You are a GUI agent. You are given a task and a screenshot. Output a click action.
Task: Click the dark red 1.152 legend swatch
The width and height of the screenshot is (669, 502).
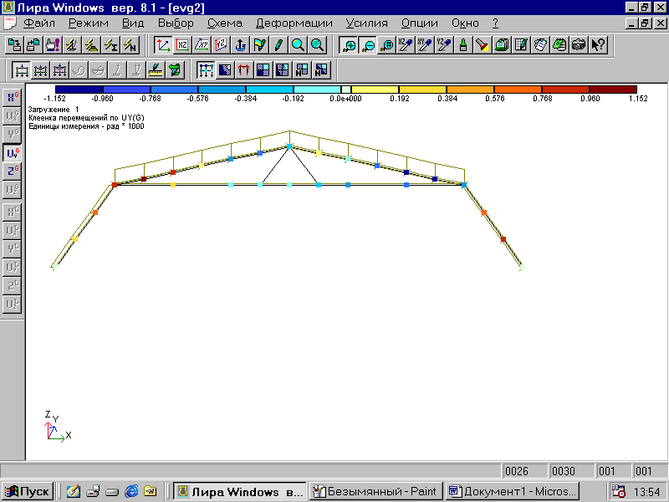point(613,90)
